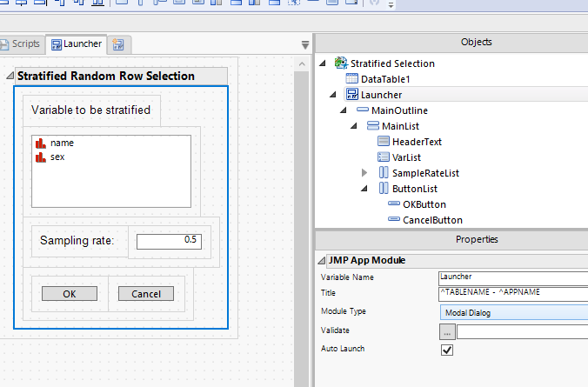Expand the SampleRateList tree node
The height and width of the screenshot is (387, 588).
364,173
